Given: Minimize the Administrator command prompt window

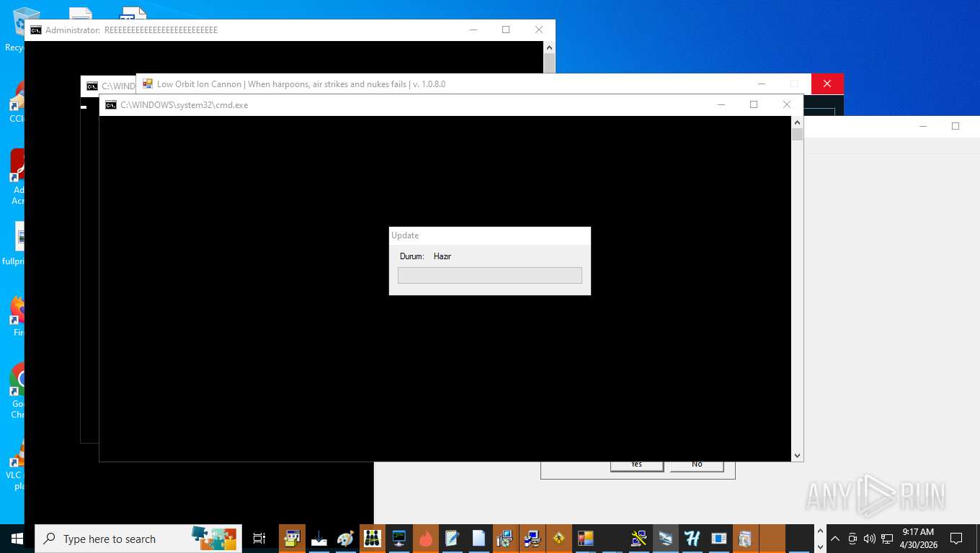Looking at the screenshot, I should pos(473,30).
